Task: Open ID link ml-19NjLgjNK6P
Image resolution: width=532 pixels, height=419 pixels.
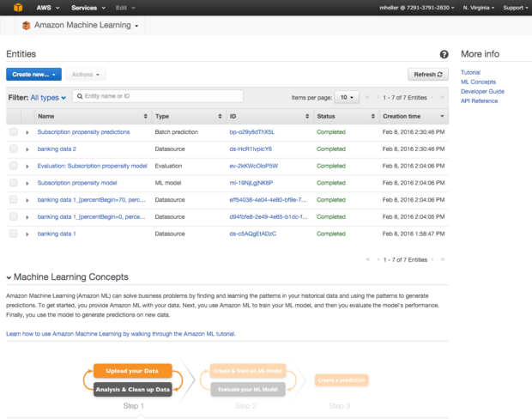Action: (251, 183)
